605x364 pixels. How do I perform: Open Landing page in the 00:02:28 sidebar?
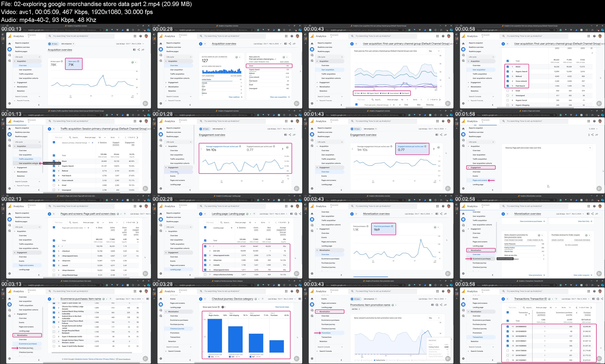(175, 270)
